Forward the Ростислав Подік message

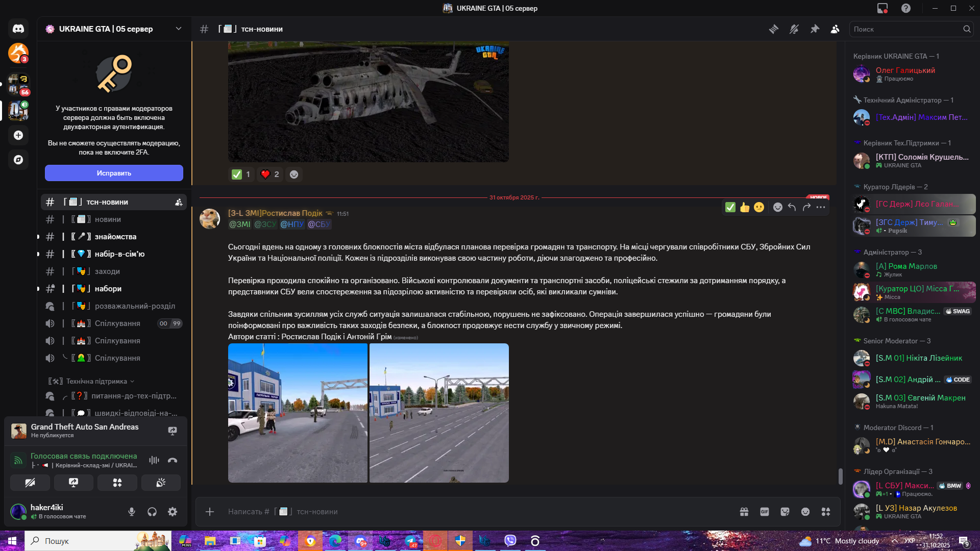(806, 207)
